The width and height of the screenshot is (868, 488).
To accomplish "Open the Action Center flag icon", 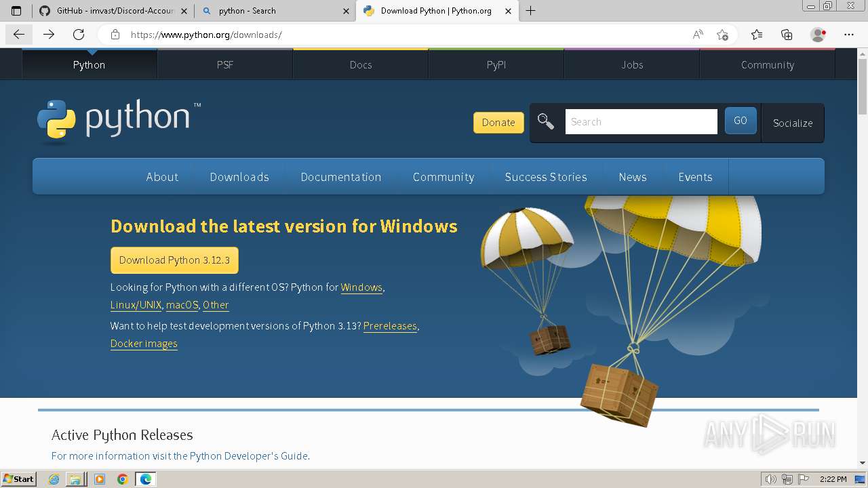I will click(x=804, y=479).
